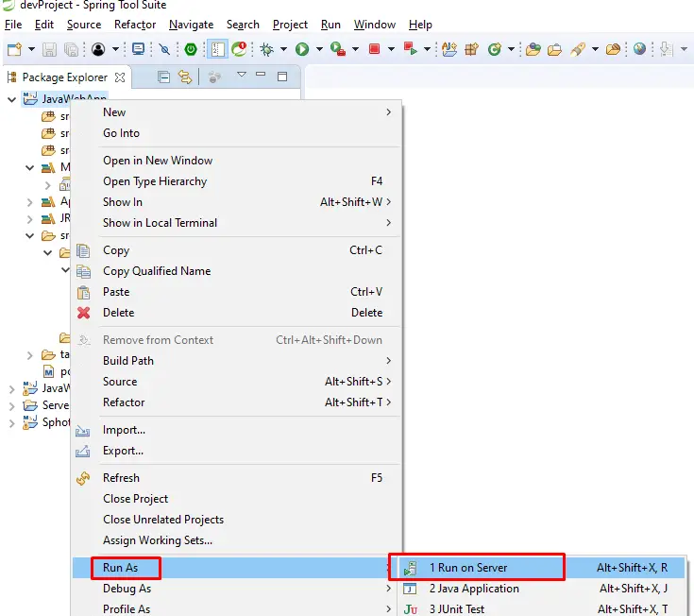Choose Export... in the context menu
Screen dimensions: 694x616
coord(237,451)
